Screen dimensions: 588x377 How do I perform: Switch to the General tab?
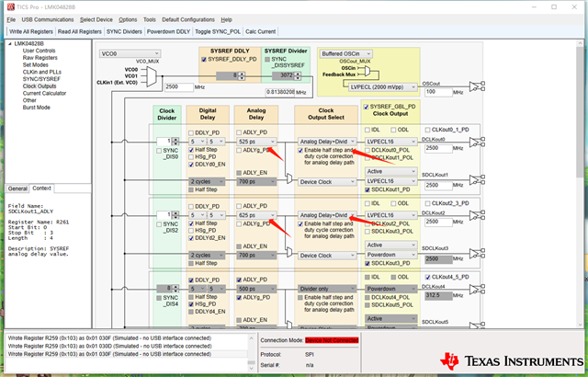[x=17, y=188]
